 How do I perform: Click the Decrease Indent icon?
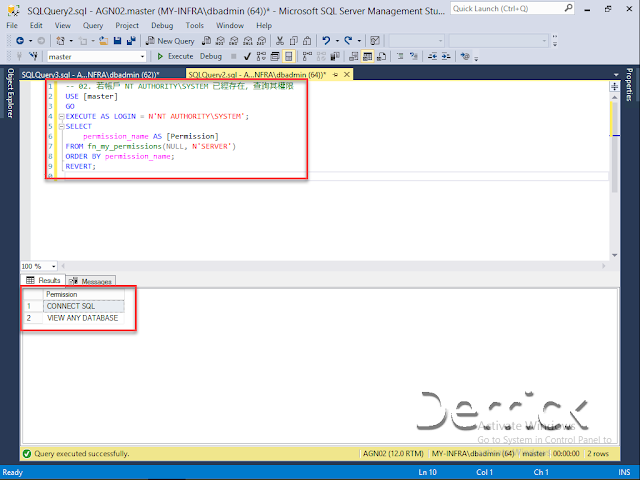pos(432,56)
